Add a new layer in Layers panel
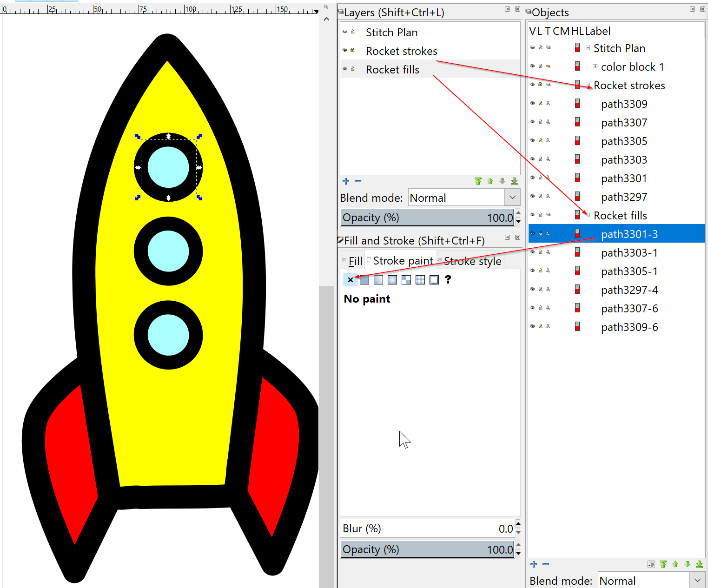Viewport: 708px width, 588px height. click(x=345, y=181)
